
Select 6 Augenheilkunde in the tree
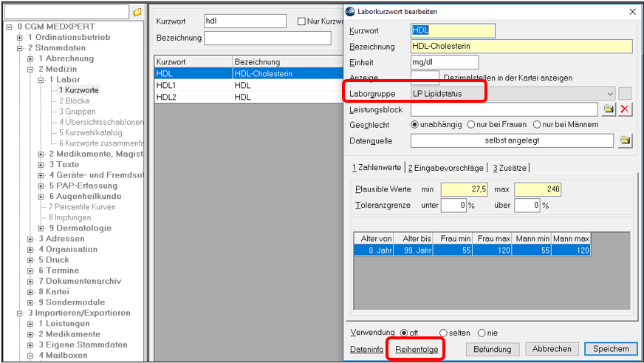coord(86,196)
